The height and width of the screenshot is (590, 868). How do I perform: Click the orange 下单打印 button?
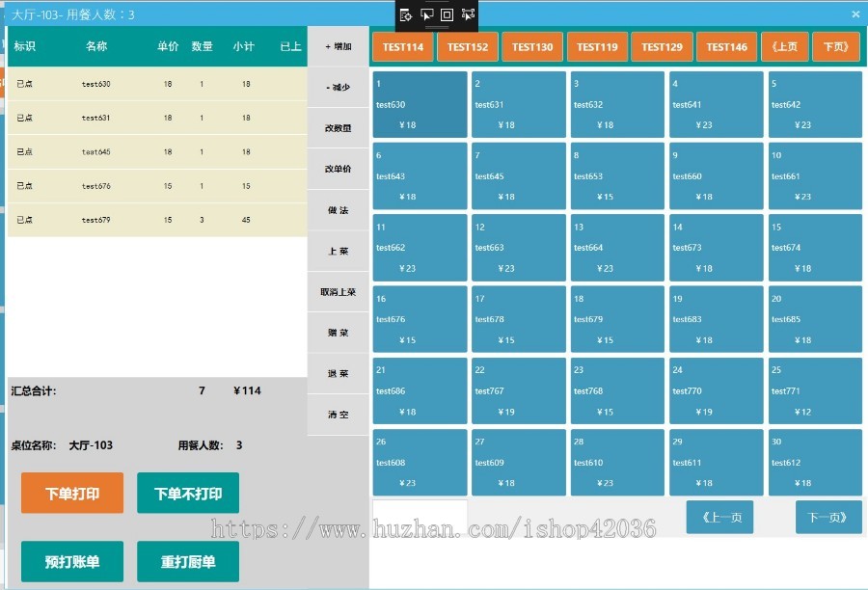coord(72,494)
